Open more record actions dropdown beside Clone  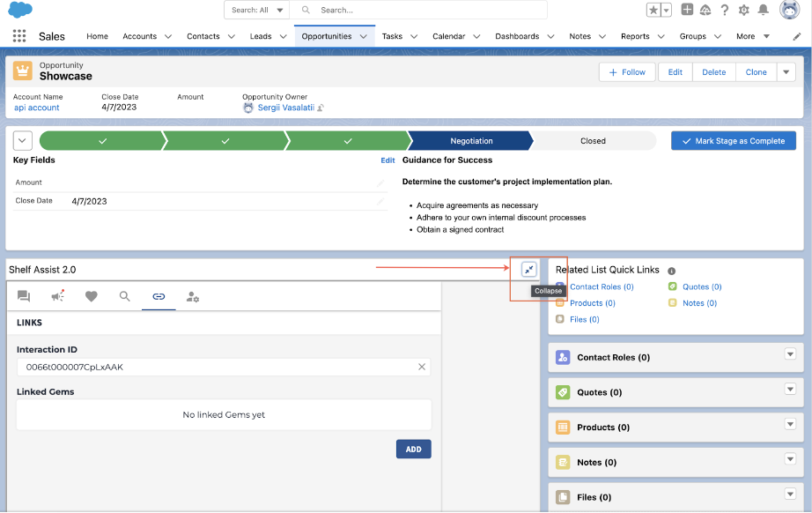click(x=786, y=72)
